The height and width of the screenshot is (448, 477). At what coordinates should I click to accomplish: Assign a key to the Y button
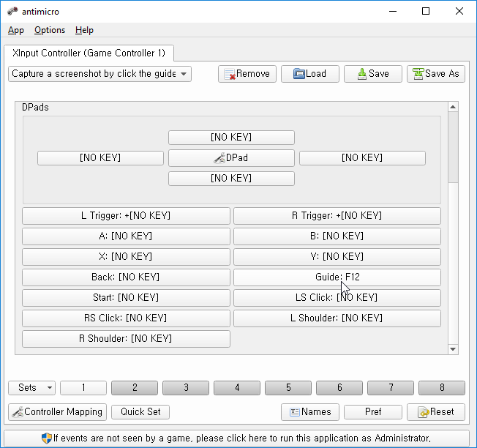click(337, 256)
